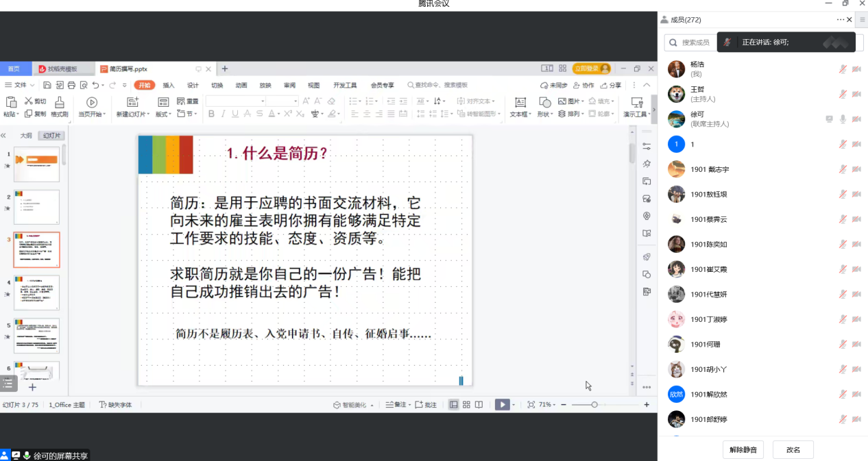
Task: Click the text box (文本框) icon
Action: click(x=520, y=103)
